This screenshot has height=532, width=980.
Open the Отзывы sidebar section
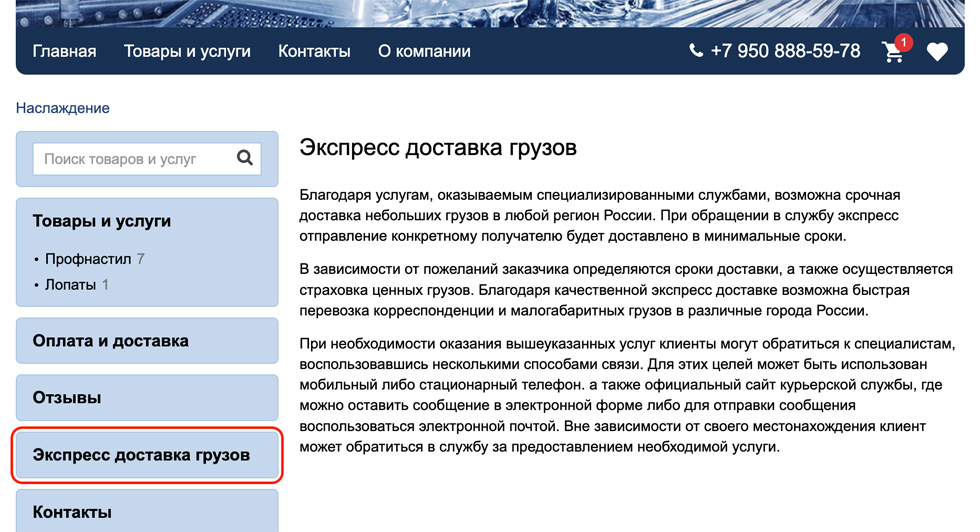tap(147, 398)
